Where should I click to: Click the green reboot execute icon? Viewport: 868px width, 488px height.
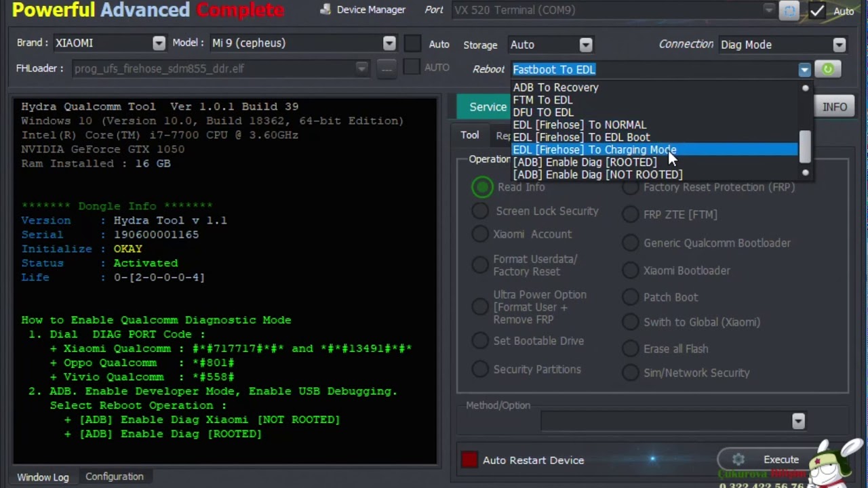[827, 69]
